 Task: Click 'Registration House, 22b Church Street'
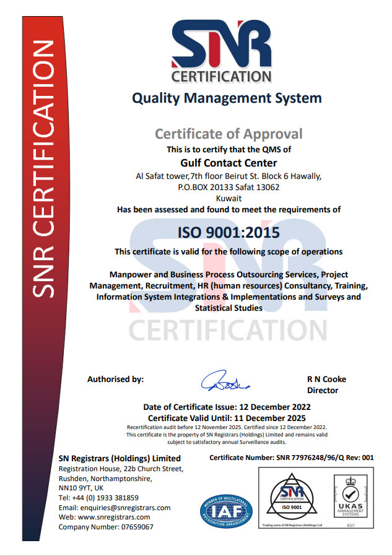point(121,469)
